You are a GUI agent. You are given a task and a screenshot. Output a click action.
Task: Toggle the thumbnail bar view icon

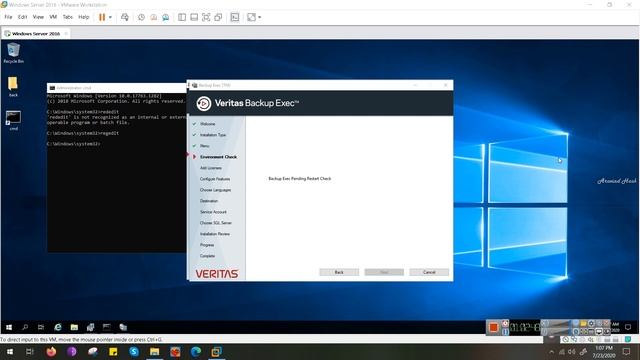(194, 17)
